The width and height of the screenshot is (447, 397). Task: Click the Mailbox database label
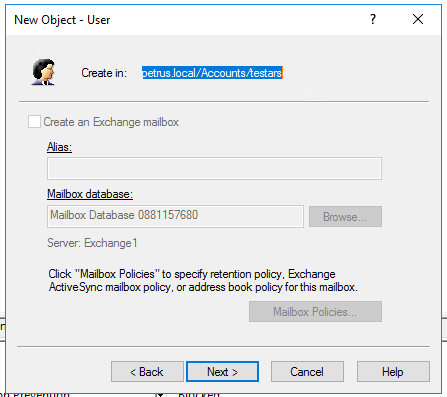pyautogui.click(x=90, y=194)
